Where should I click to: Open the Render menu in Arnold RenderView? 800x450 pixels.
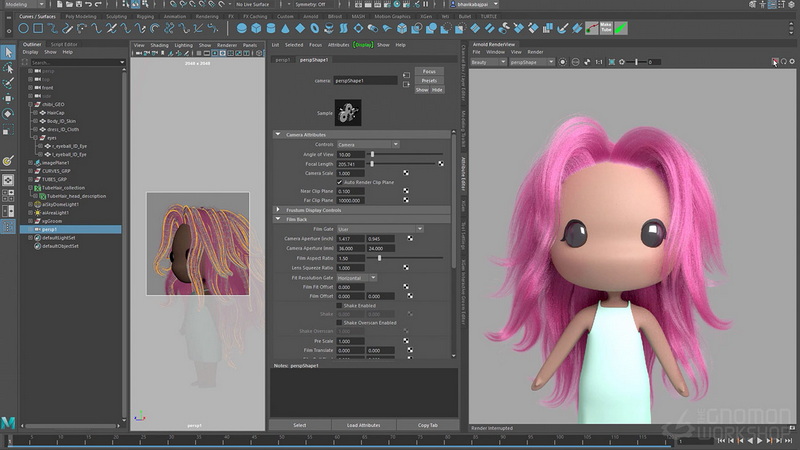point(535,52)
